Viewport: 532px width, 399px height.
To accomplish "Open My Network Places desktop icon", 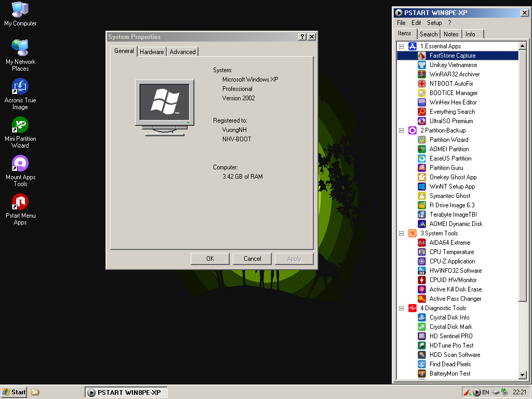I will coord(20,55).
